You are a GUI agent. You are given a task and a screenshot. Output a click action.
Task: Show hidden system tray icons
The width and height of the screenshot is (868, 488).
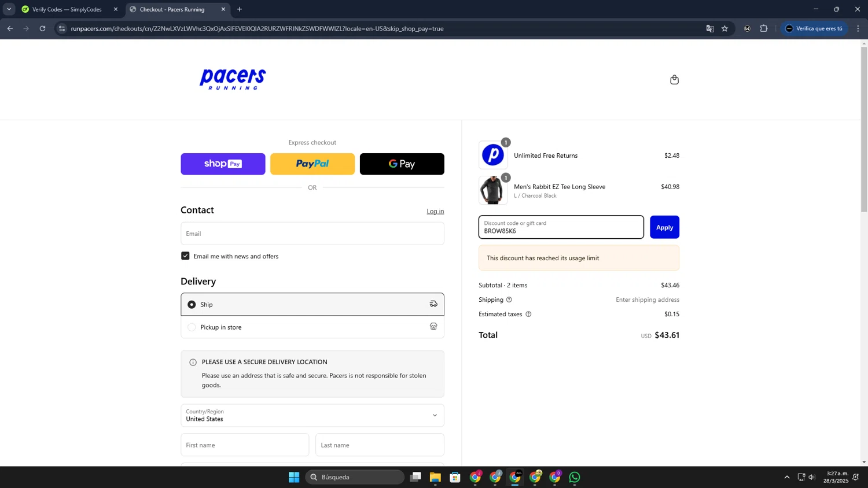[x=787, y=477]
